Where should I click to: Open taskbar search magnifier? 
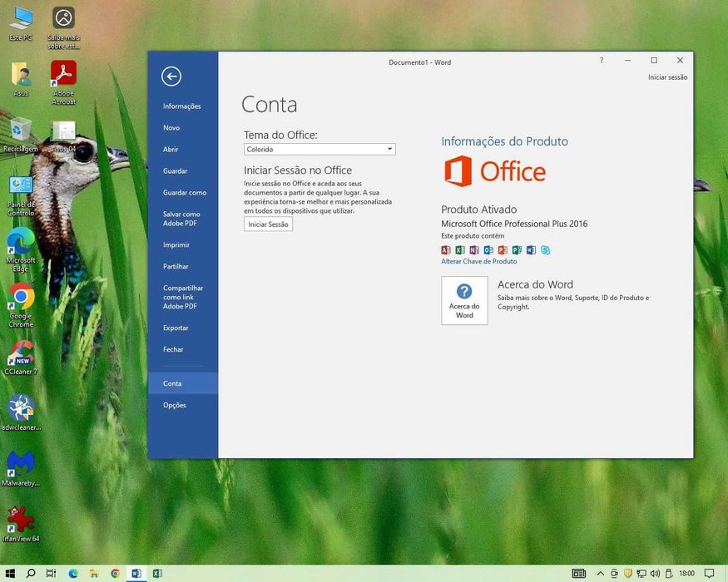(x=31, y=573)
